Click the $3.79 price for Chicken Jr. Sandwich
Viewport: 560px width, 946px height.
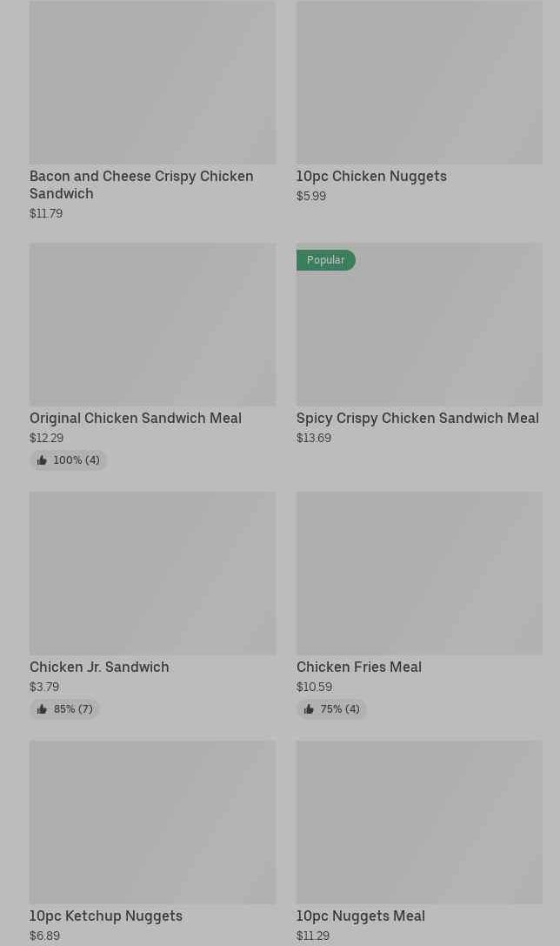click(44, 687)
